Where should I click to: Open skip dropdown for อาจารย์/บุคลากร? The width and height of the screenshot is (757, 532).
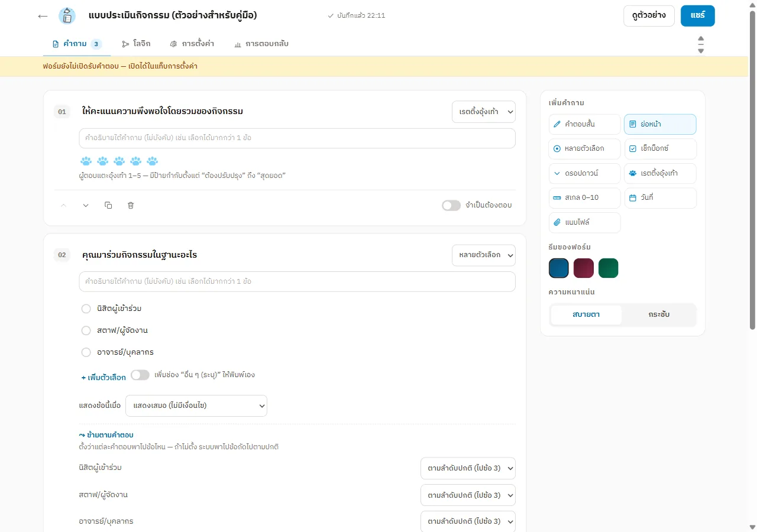point(468,522)
